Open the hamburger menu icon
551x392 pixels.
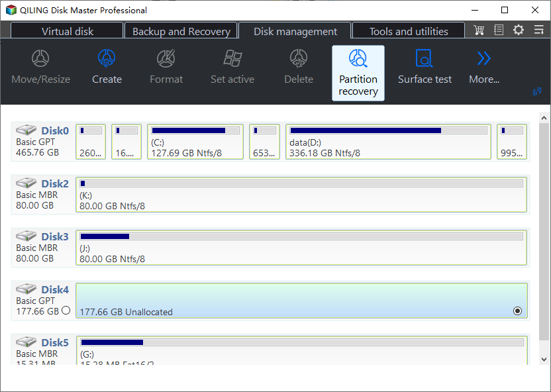tap(538, 30)
